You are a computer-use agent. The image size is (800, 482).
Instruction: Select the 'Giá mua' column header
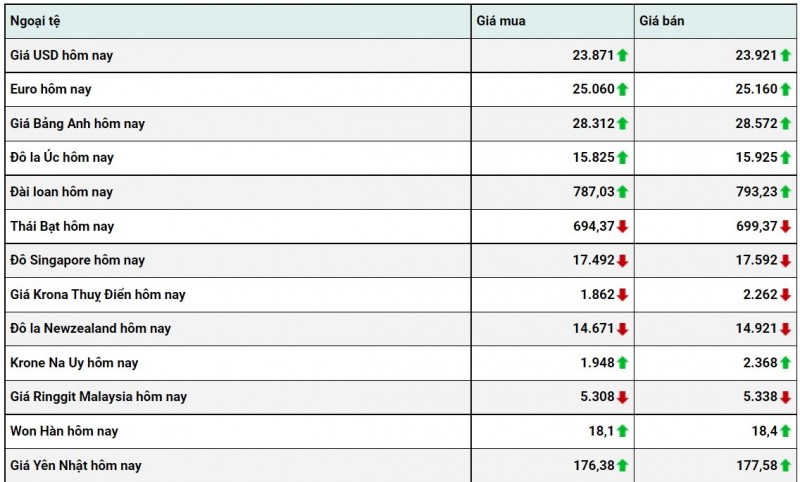point(500,21)
